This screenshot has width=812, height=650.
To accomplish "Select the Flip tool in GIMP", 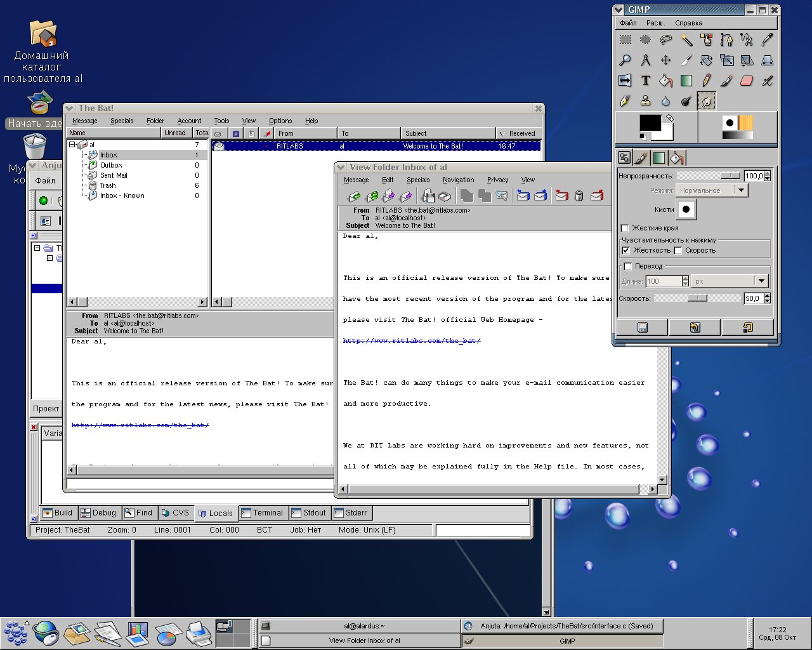I will tap(625, 81).
